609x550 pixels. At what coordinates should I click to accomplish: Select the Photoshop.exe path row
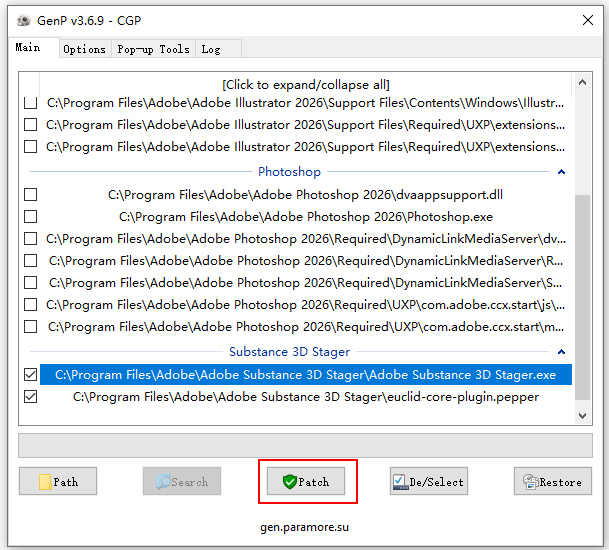306,217
